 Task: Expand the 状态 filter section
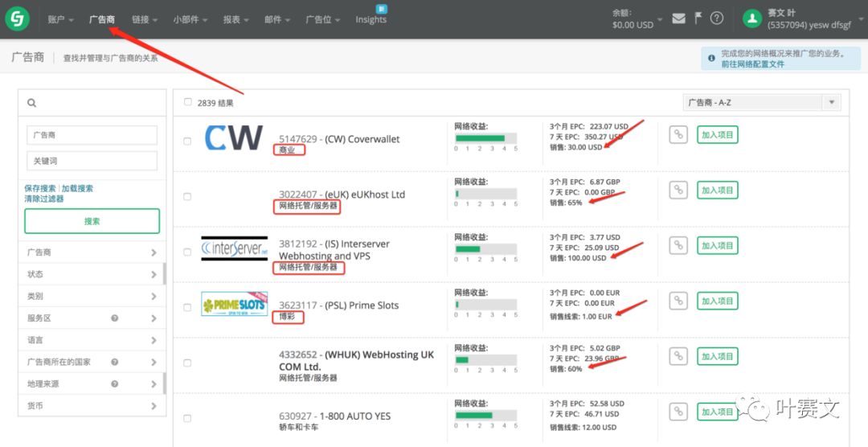[92, 274]
